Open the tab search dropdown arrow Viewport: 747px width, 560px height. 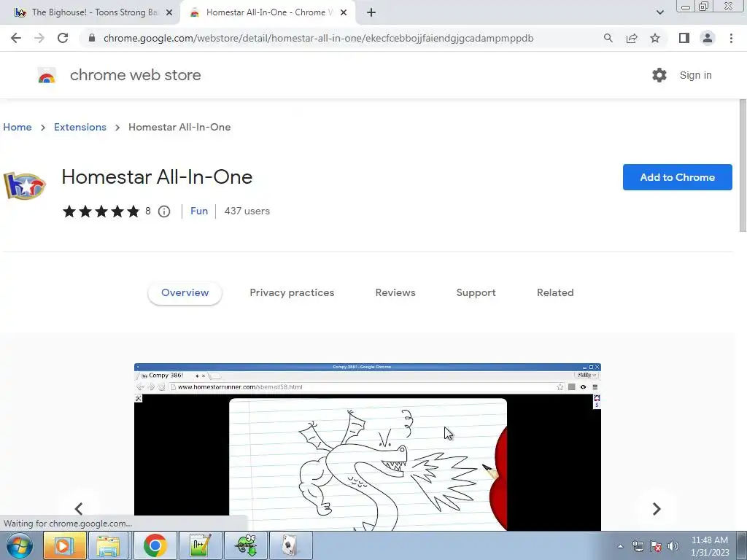pyautogui.click(x=659, y=12)
